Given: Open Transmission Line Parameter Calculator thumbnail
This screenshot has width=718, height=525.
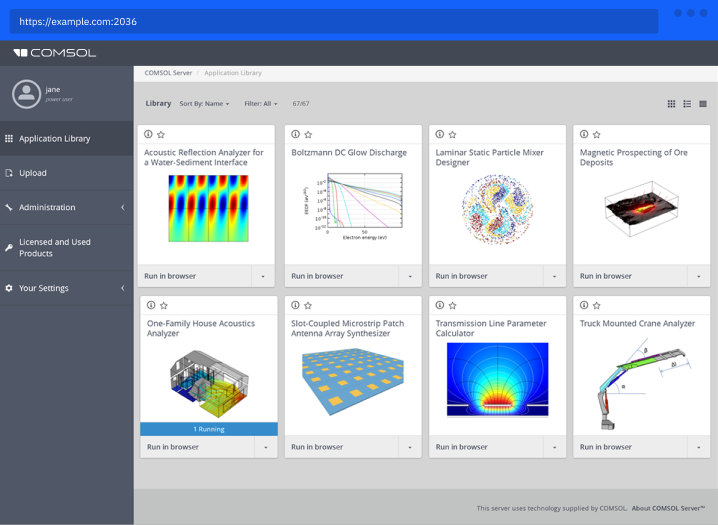Looking at the screenshot, I should pos(497,379).
